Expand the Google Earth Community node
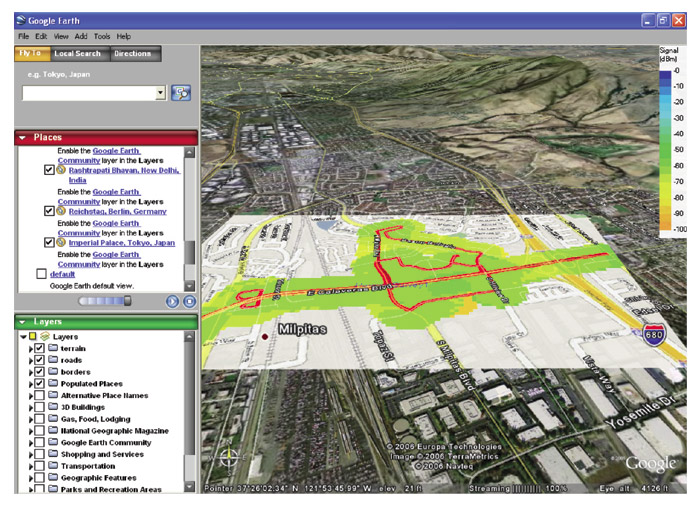This screenshot has width=700, height=506. click(x=31, y=443)
